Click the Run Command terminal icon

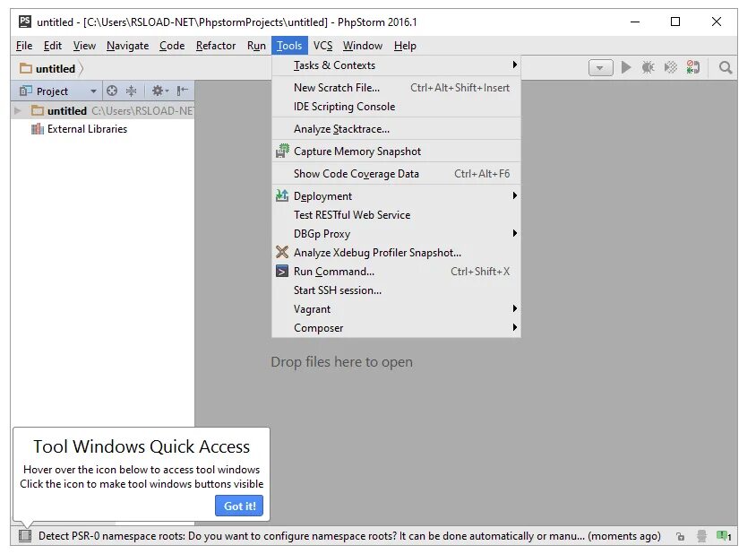click(282, 272)
